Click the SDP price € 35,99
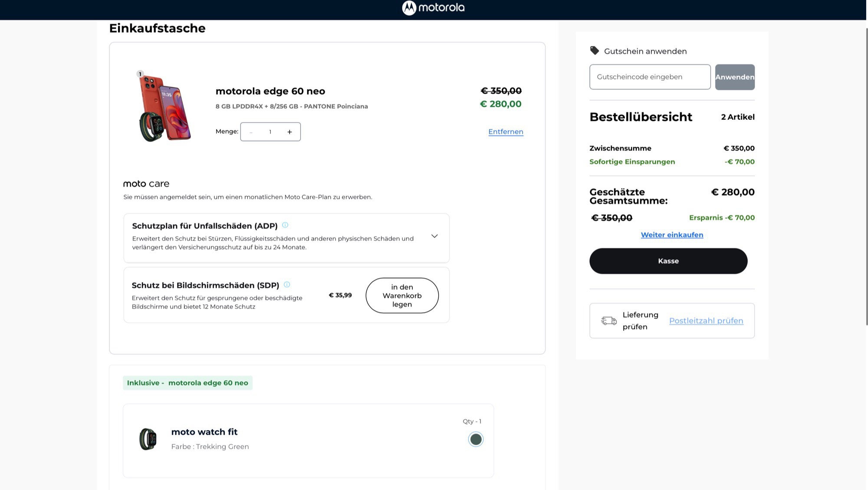 pyautogui.click(x=340, y=295)
